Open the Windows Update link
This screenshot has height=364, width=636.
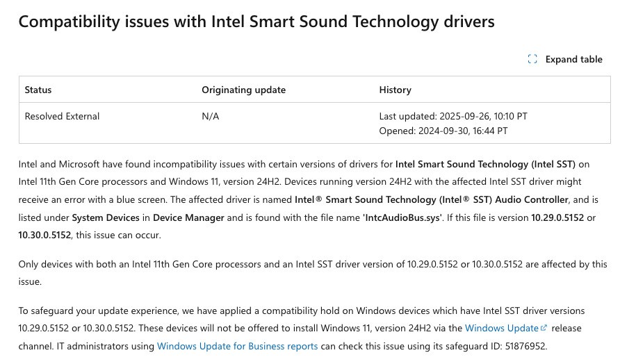tap(501, 328)
